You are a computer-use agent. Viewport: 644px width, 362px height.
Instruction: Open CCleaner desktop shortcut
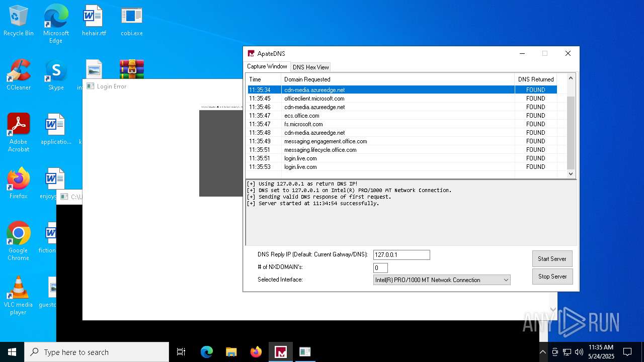point(19,75)
